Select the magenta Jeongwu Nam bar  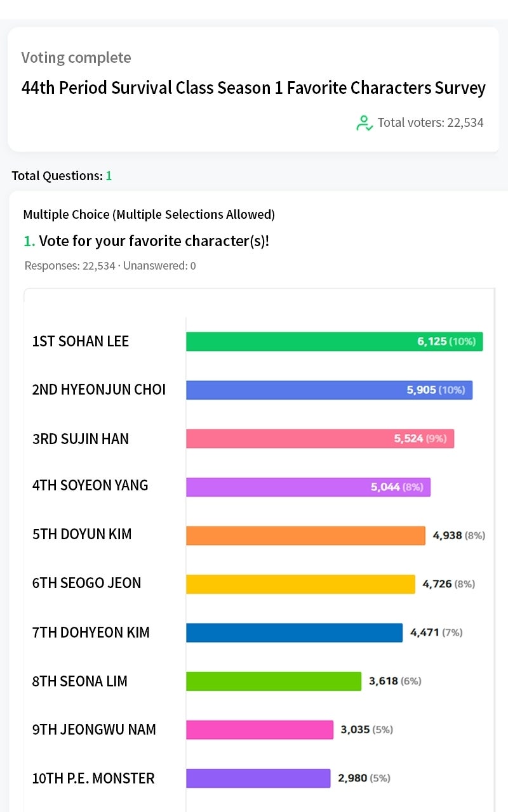click(260, 730)
